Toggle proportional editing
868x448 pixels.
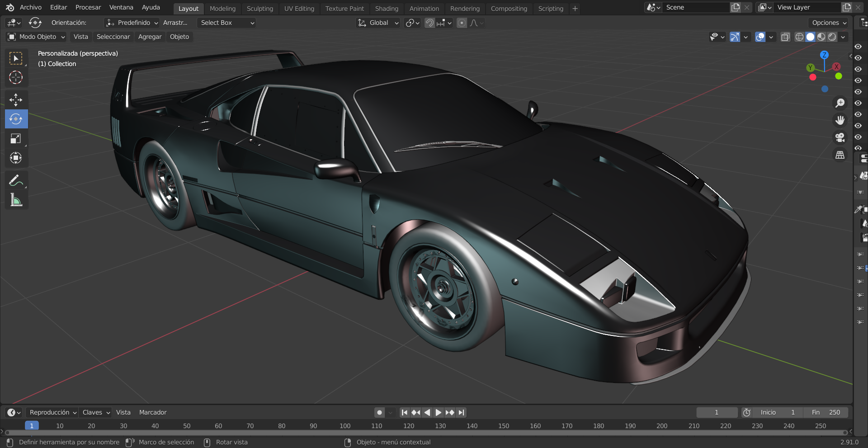tap(462, 23)
